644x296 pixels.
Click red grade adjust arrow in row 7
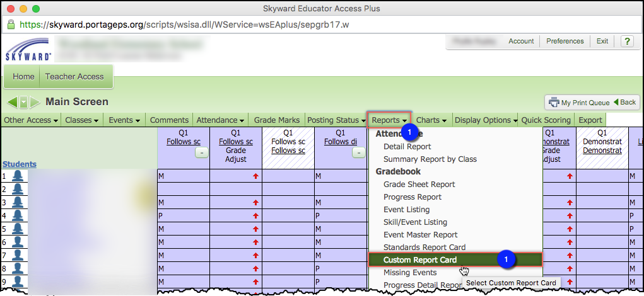(x=256, y=256)
